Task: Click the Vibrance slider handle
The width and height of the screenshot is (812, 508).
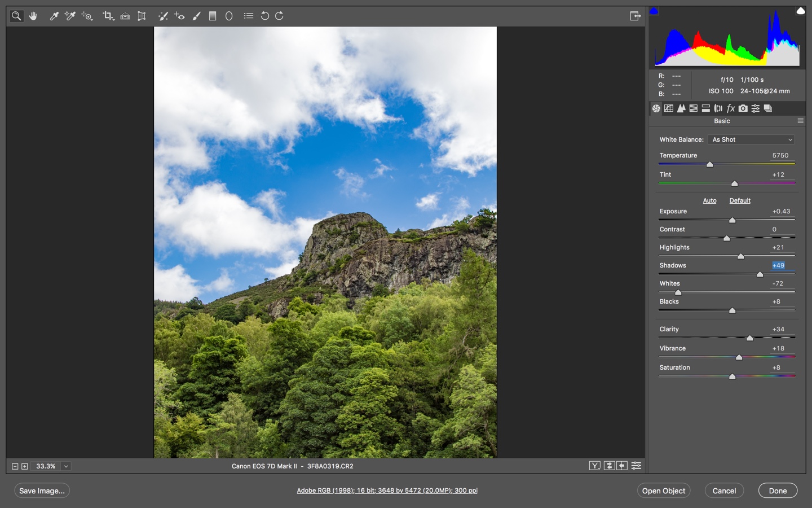Action: pos(739,357)
